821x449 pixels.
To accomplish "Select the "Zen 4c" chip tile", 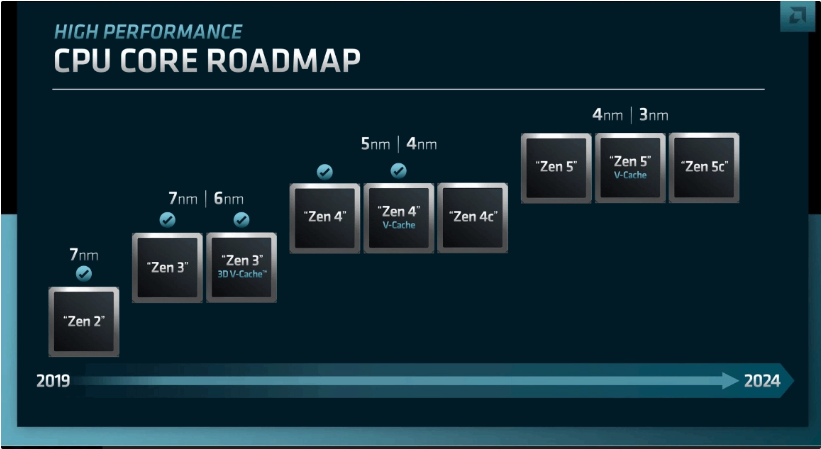I will (472, 218).
